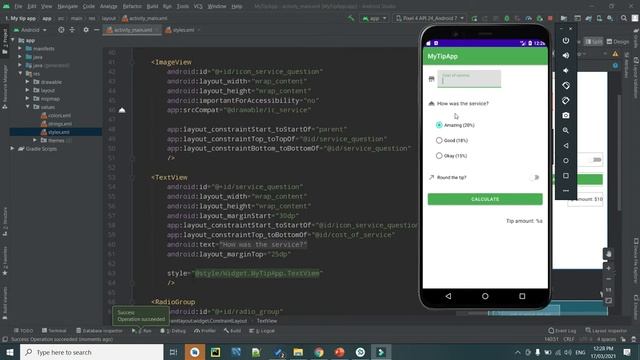Click the Windows Start button
Image resolution: width=640 pixels, height=360 pixels.
(10, 352)
